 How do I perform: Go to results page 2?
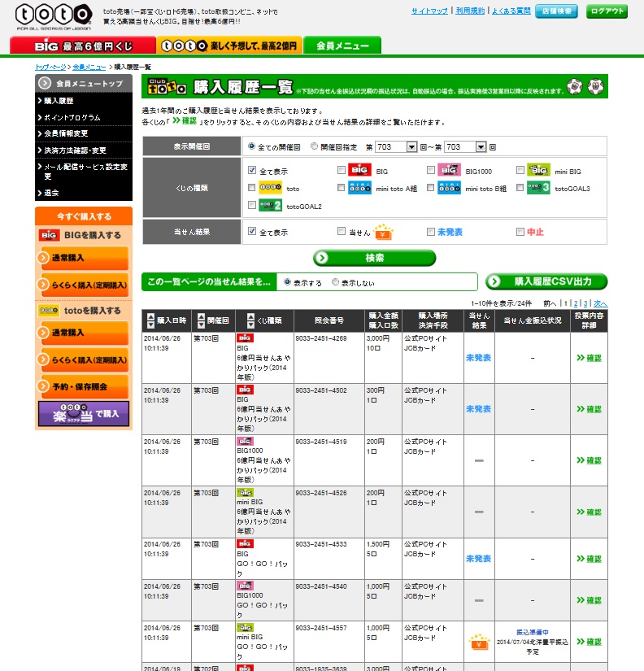(x=576, y=303)
